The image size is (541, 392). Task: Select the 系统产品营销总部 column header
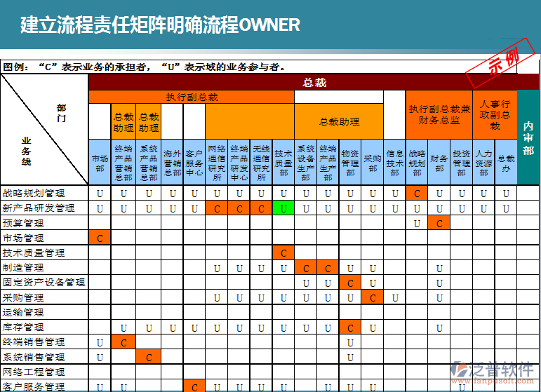pyautogui.click(x=149, y=162)
